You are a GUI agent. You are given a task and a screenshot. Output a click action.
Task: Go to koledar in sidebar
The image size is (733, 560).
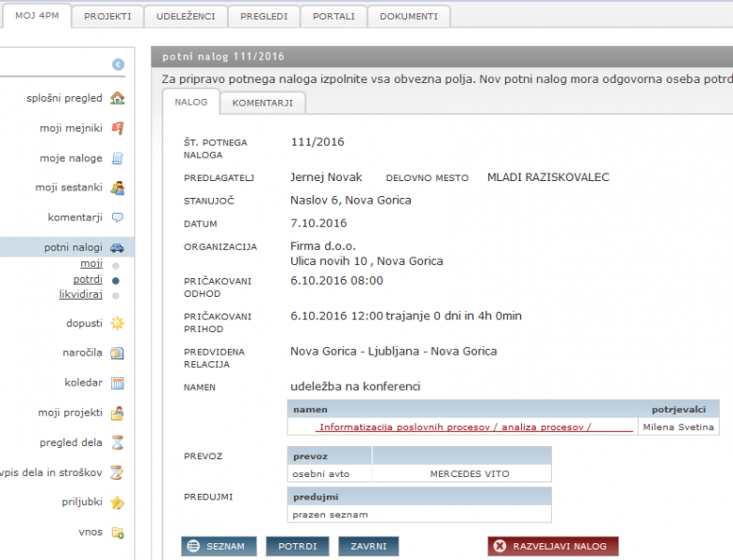coord(83,383)
